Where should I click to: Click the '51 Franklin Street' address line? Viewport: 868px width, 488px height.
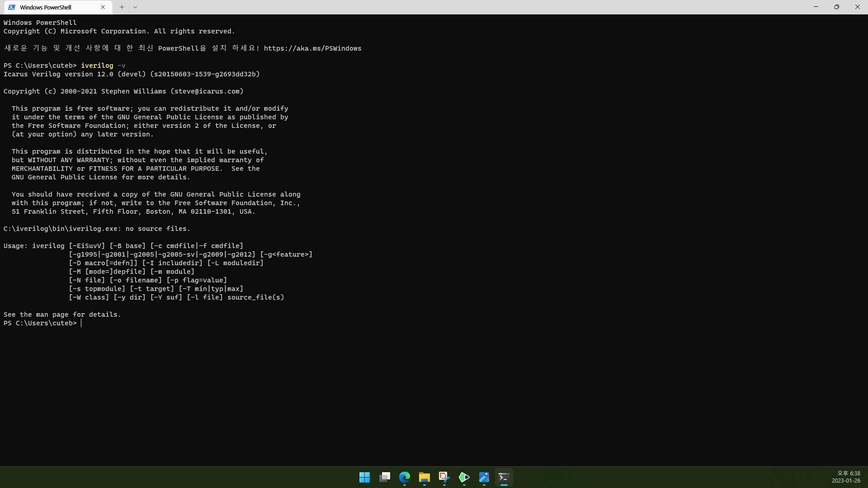[x=134, y=211]
